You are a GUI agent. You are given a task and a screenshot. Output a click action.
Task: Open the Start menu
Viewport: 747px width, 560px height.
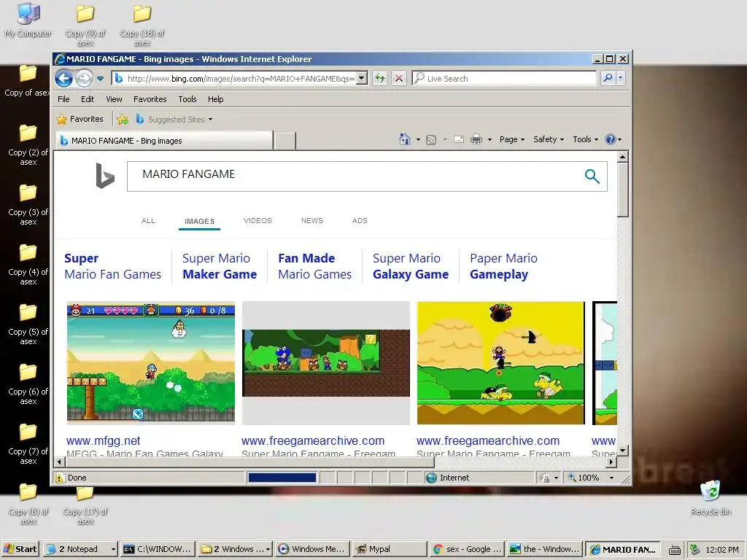coord(20,549)
